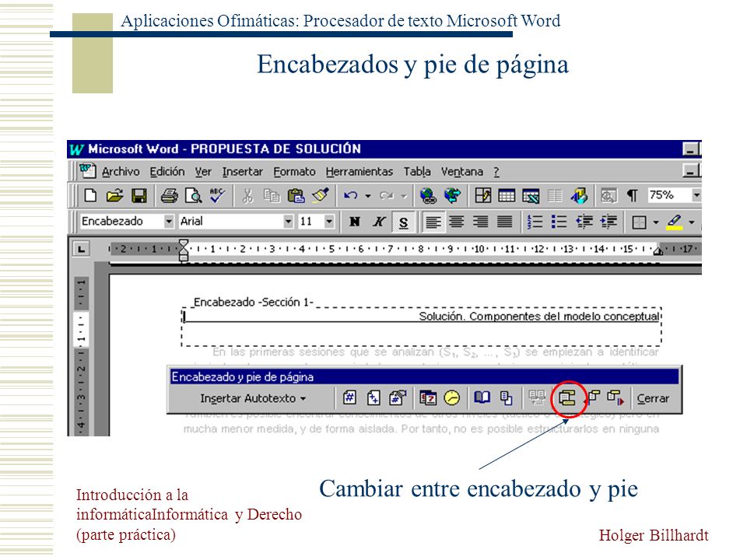This screenshot has width=747, height=560.
Task: Select the Format Painter brush
Action: click(321, 196)
